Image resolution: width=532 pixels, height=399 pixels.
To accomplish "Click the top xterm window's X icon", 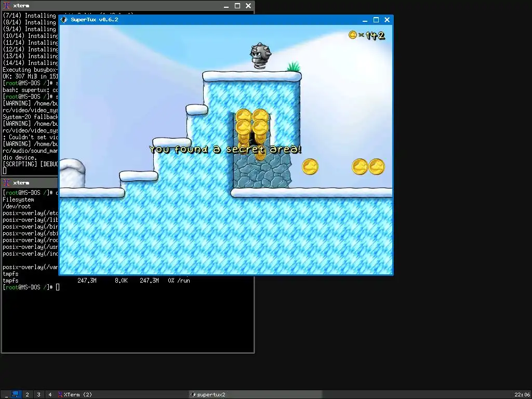I will (6, 6).
